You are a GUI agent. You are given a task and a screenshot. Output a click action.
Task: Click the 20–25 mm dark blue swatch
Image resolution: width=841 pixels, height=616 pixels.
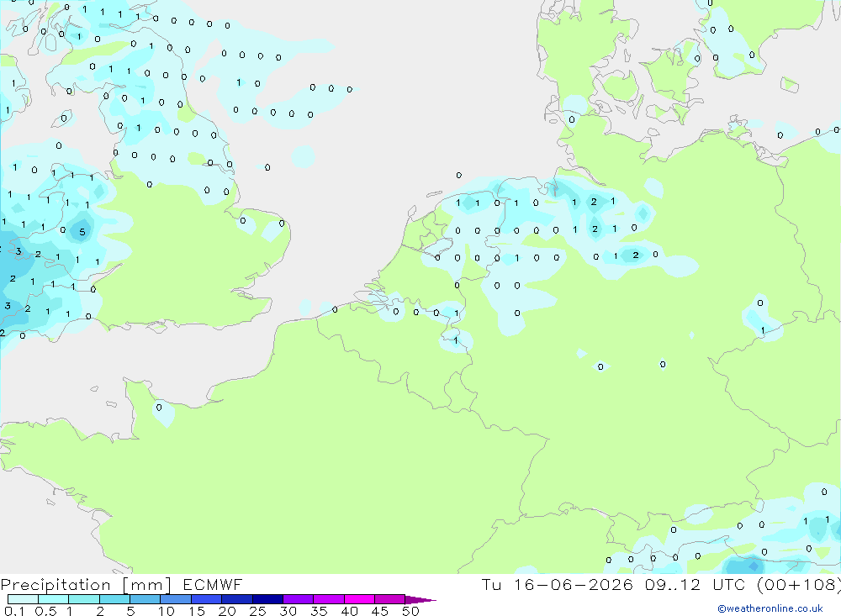(237, 599)
